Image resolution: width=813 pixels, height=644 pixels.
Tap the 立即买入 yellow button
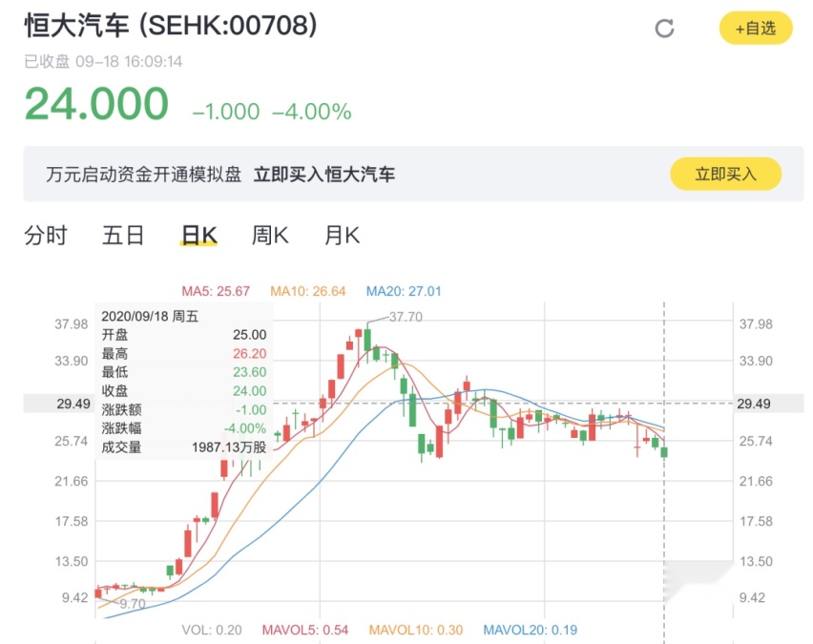click(x=725, y=174)
